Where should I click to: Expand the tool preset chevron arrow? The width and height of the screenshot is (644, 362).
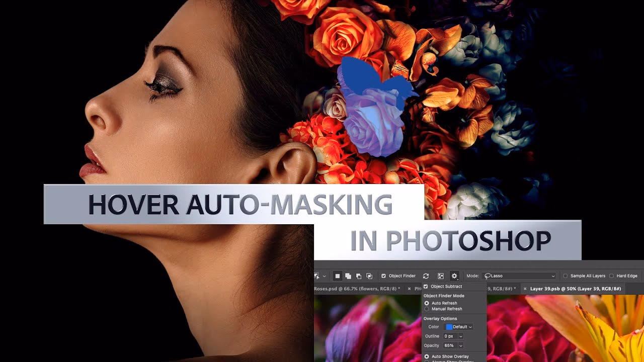click(x=324, y=276)
